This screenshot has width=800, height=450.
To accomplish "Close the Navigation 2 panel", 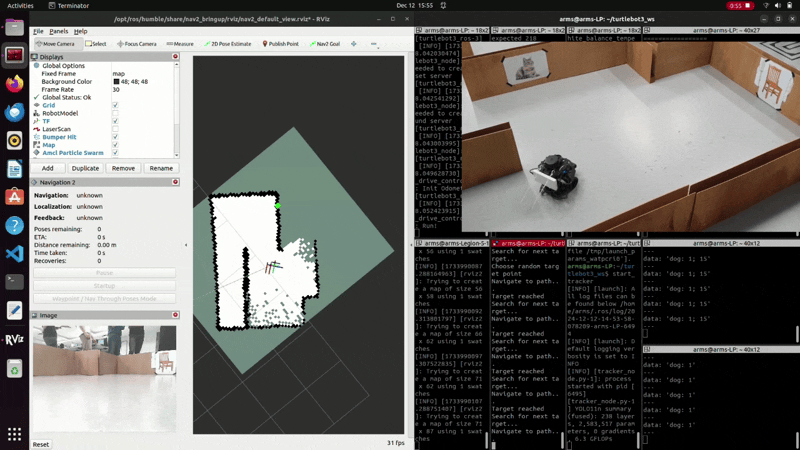I will click(175, 182).
